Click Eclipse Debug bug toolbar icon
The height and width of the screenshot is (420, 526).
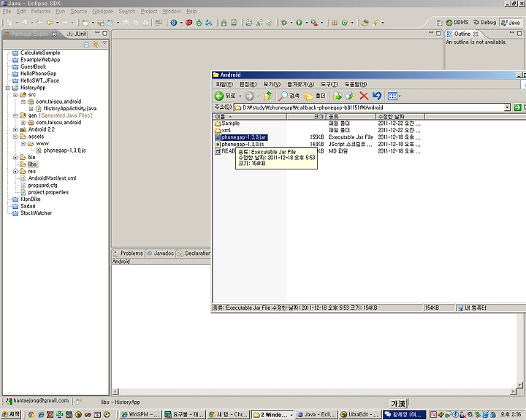[283, 23]
